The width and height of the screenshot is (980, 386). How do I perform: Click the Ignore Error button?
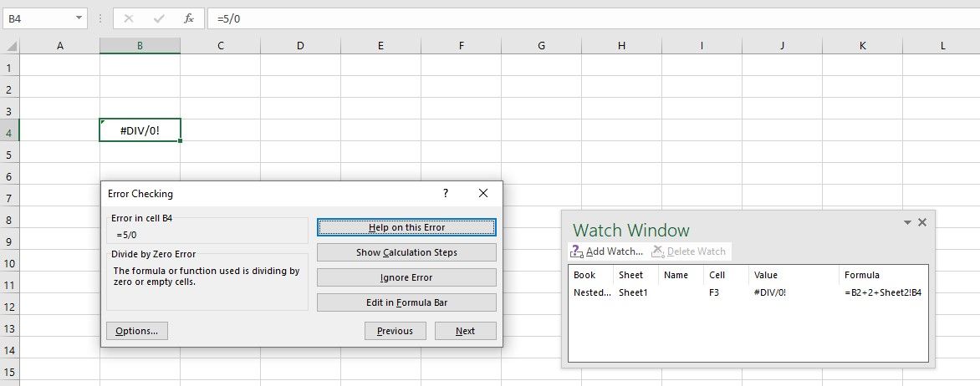click(x=407, y=277)
